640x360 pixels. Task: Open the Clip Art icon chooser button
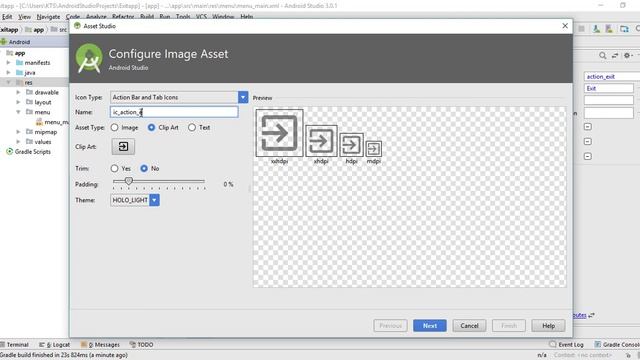point(123,147)
